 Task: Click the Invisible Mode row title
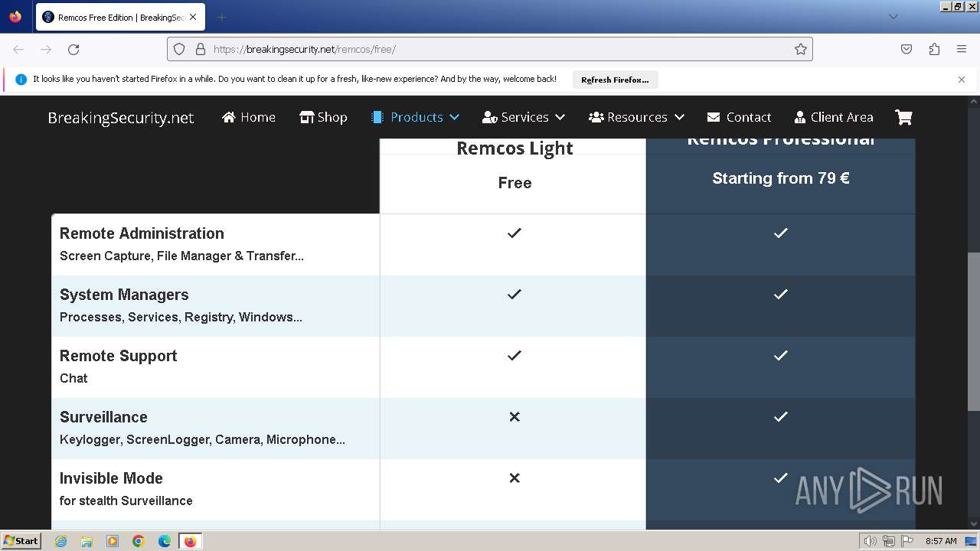point(111,478)
